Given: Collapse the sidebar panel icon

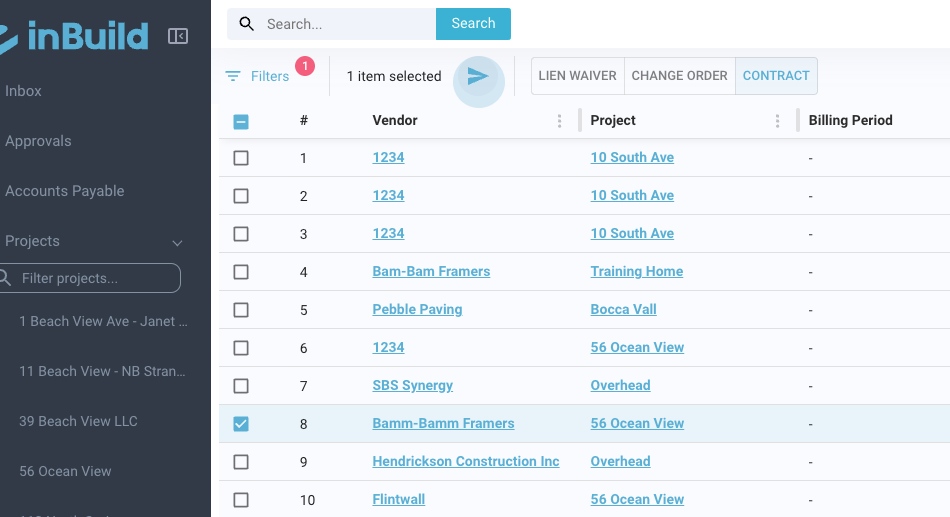Looking at the screenshot, I should point(178,37).
